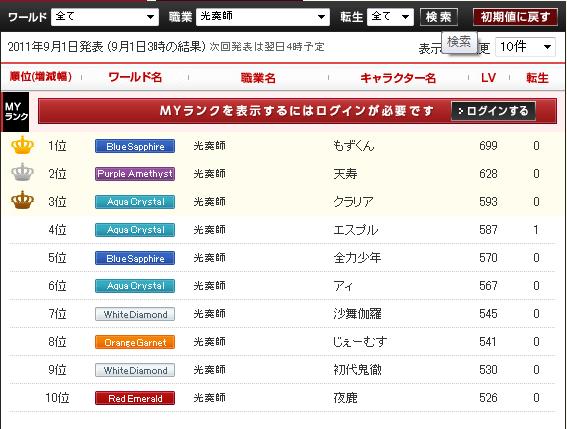The width and height of the screenshot is (567, 429).
Task: Click the 転生 column header
Action: [x=537, y=78]
